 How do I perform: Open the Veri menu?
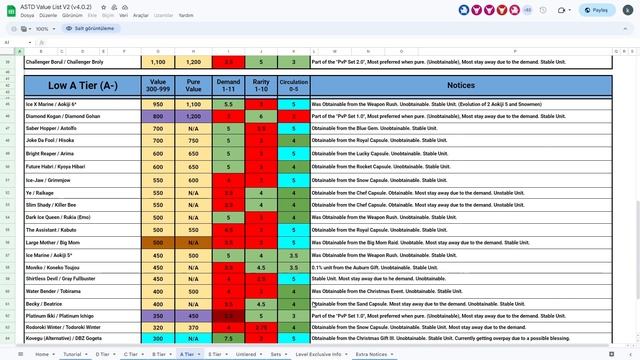click(123, 16)
